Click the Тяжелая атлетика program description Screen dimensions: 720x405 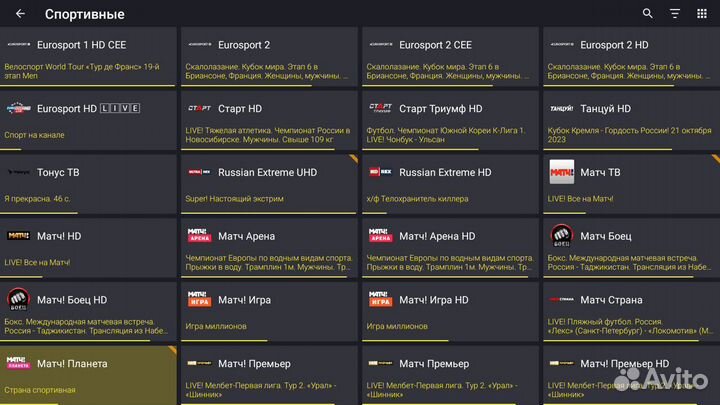(x=268, y=135)
